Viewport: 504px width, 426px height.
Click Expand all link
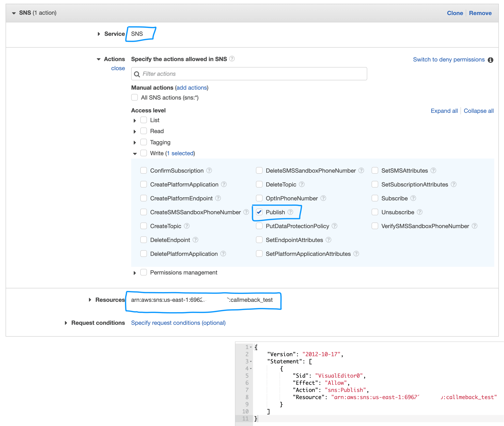(444, 111)
